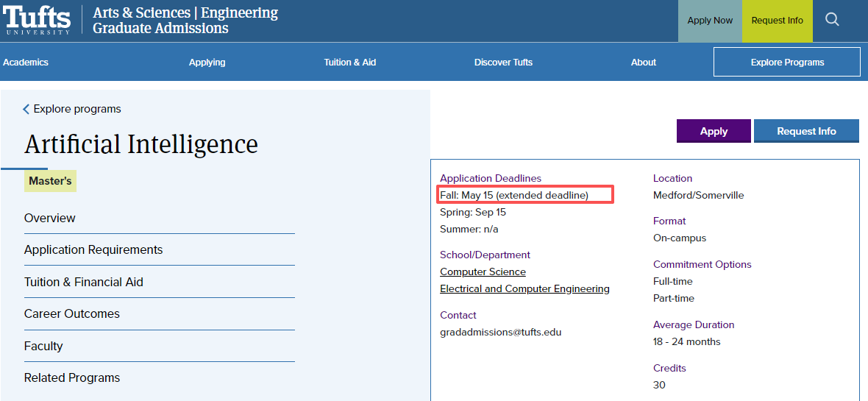
Task: Follow Electrical and Computer Engineering link
Action: click(x=524, y=288)
